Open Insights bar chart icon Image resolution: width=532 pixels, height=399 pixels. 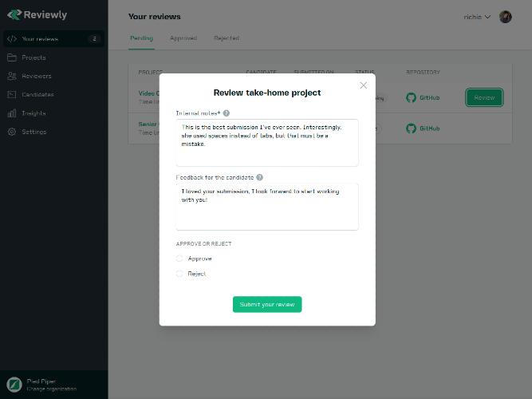coord(12,113)
